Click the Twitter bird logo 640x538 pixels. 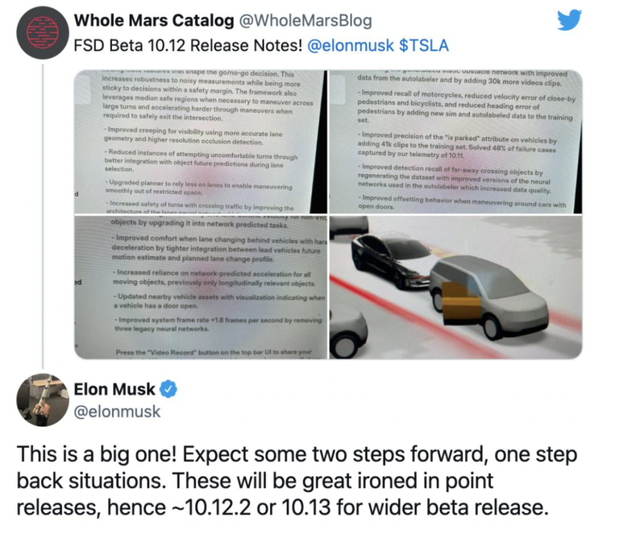pos(569,20)
